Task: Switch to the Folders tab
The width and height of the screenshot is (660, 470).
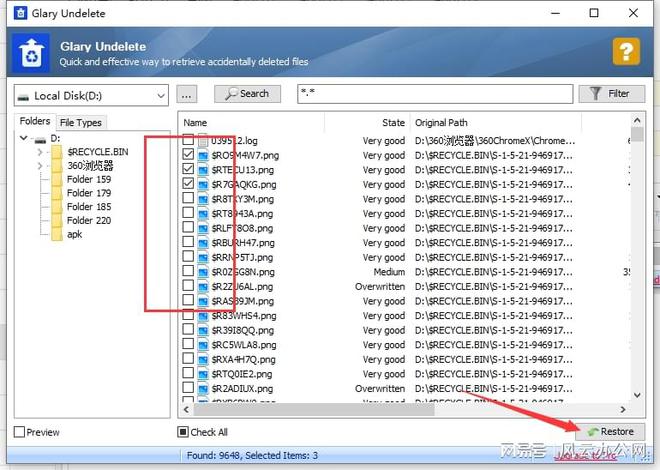Action: point(35,121)
